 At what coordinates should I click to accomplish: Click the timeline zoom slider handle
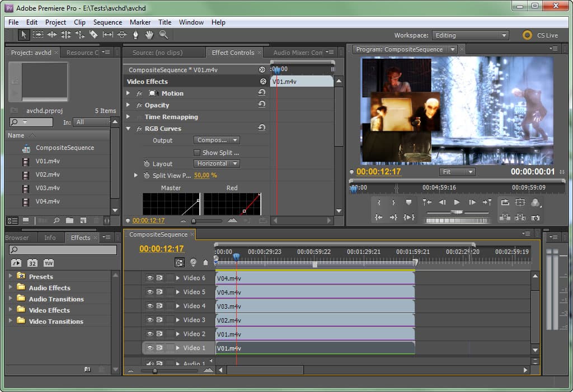pyautogui.click(x=154, y=370)
